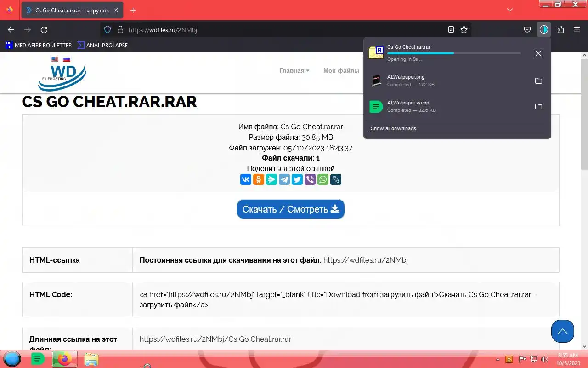
Task: Go back to previous page
Action: [x=11, y=29]
